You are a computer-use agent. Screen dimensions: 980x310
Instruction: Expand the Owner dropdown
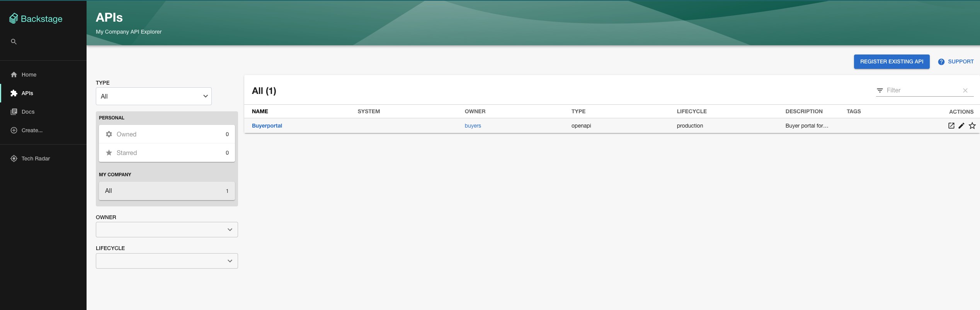167,230
